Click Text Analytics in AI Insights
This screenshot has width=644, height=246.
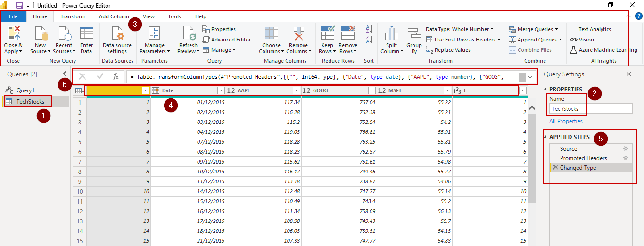coord(590,29)
